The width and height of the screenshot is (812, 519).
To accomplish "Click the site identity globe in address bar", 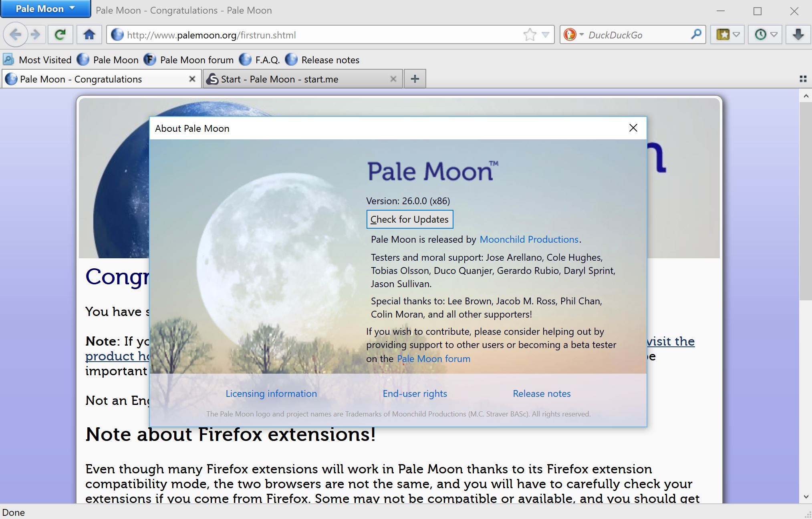I will point(117,35).
